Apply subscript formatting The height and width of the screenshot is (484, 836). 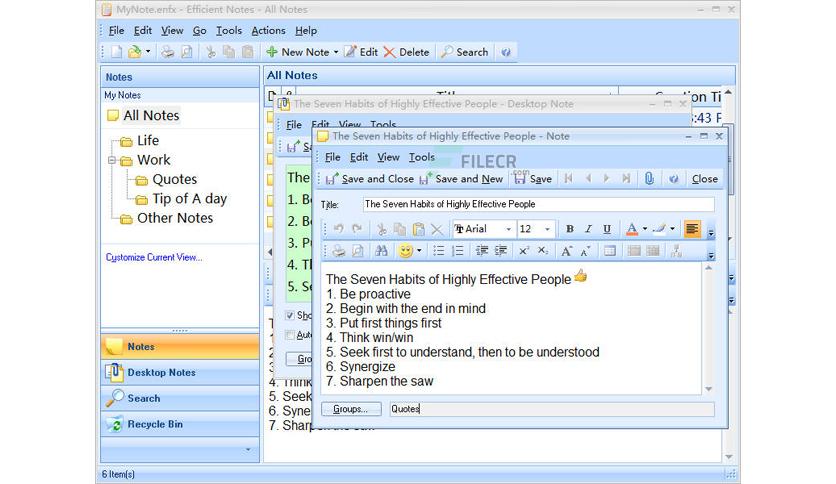tap(543, 251)
